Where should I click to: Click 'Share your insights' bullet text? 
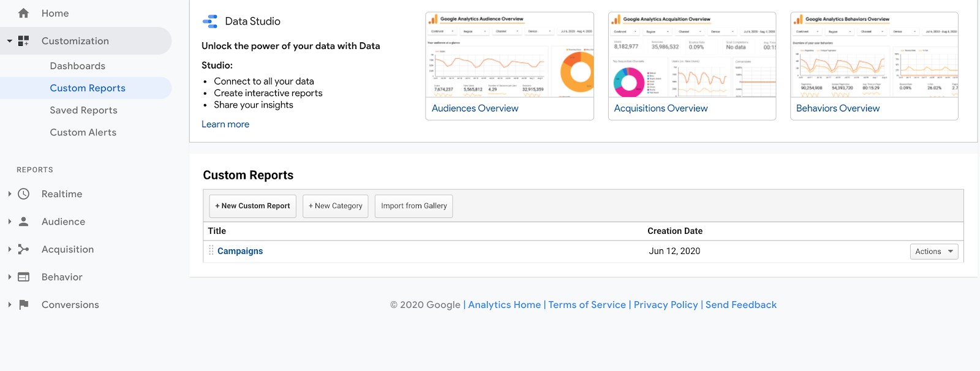[254, 105]
